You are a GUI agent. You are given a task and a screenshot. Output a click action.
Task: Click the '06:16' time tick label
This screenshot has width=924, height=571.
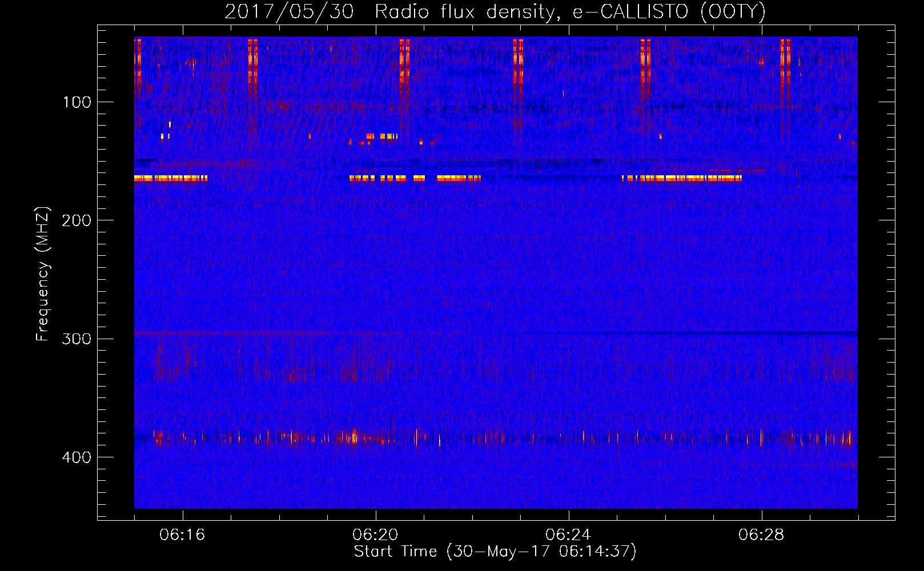coord(182,535)
